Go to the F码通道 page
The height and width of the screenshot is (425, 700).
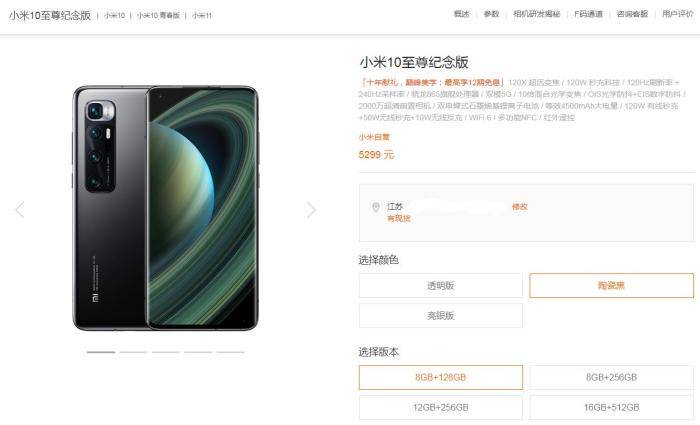pos(588,14)
